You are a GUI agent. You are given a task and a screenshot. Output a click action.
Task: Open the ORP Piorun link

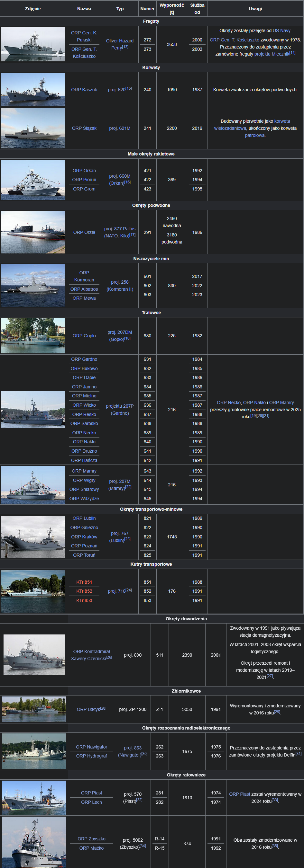84,180
